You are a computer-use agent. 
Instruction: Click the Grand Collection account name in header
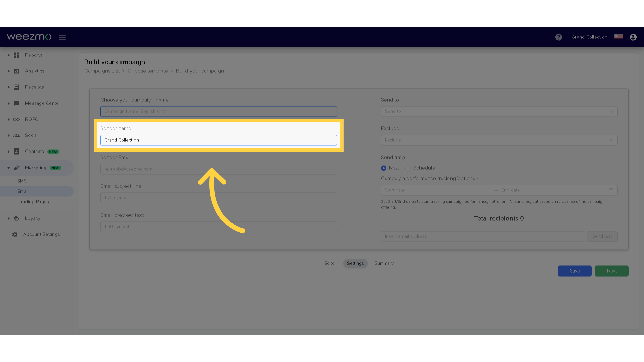click(589, 37)
